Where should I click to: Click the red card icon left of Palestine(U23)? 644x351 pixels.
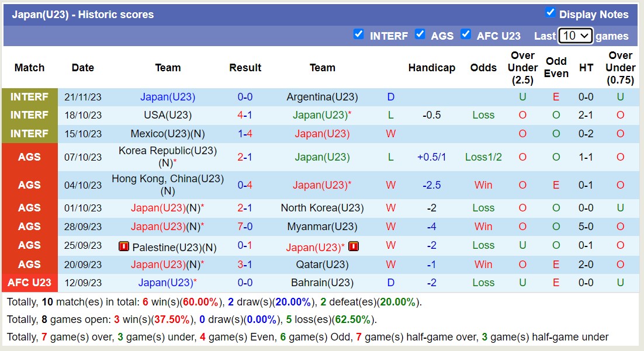[123, 246]
